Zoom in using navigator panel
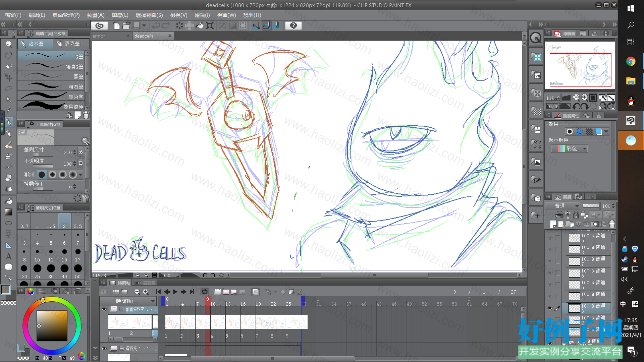Image resolution: width=644 pixels, height=362 pixels. (x=585, y=98)
